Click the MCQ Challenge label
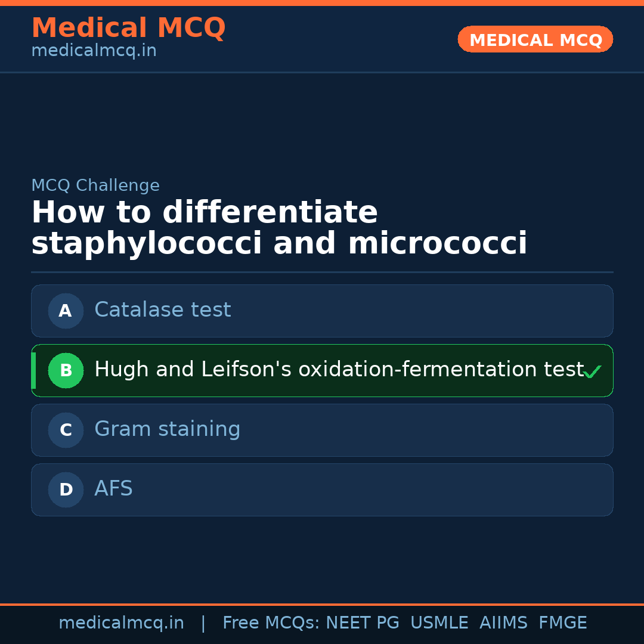Image resolution: width=644 pixels, height=644 pixels. pos(95,185)
